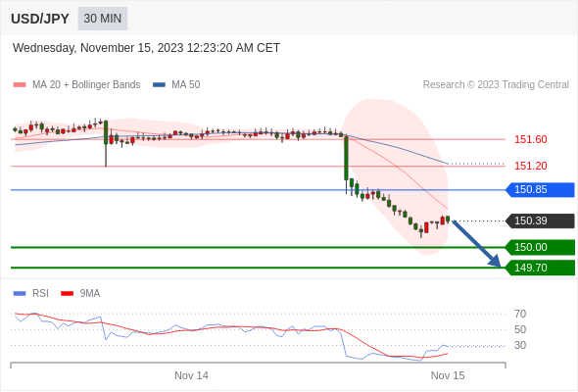Click the MA 20 + Bollinger Bands swatch

20,85
